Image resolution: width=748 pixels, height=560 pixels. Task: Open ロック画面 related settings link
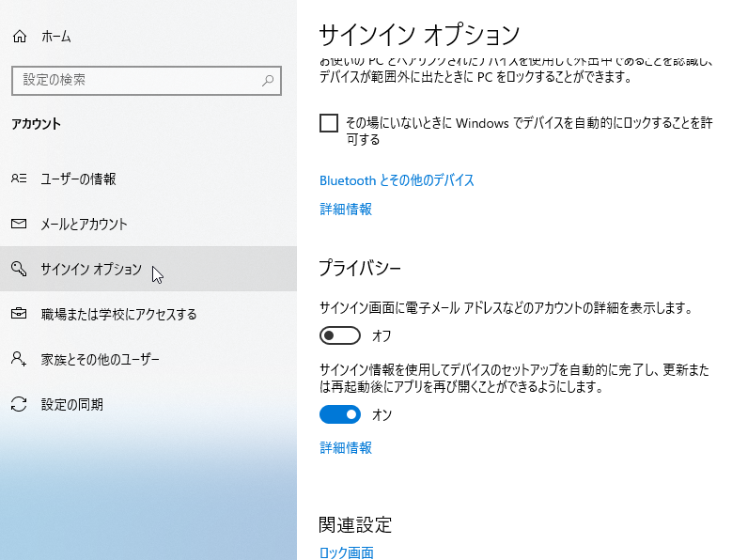point(347,552)
